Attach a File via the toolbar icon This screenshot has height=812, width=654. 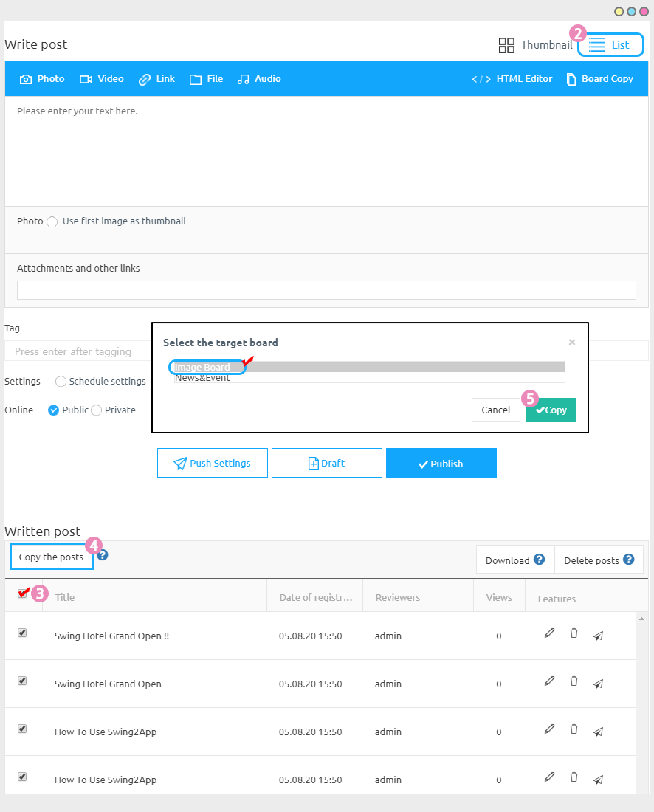(206, 78)
